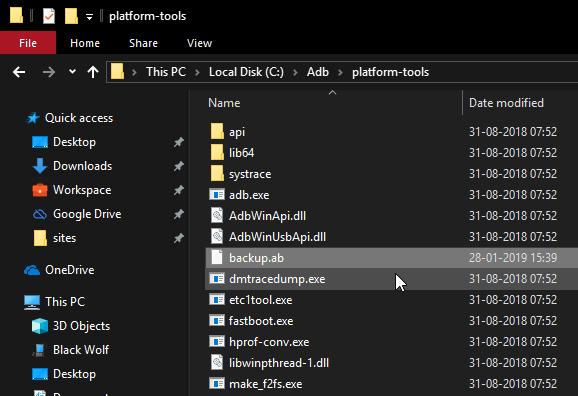The height and width of the screenshot is (396, 578).
Task: Open the File ribbon tab
Action: 28,43
